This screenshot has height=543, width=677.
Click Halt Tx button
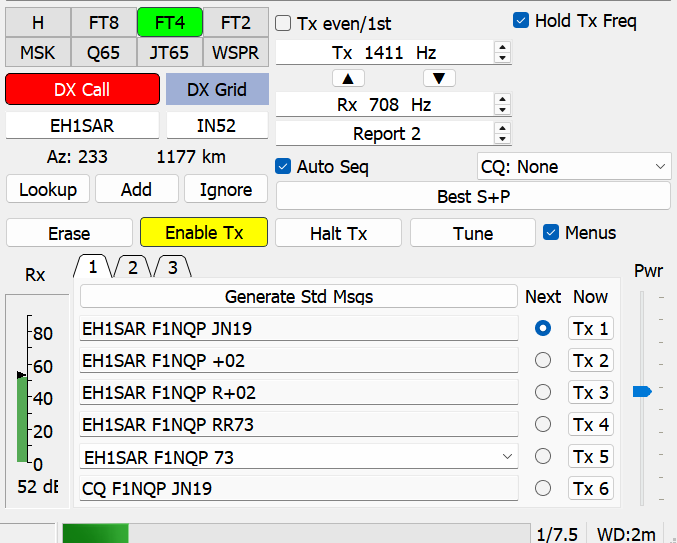338,233
